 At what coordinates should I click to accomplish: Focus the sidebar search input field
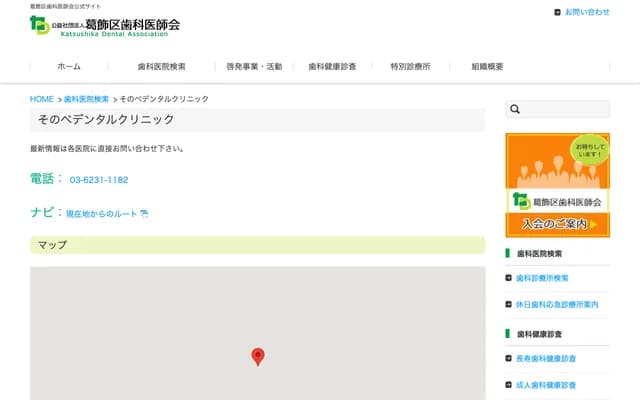coord(558,109)
